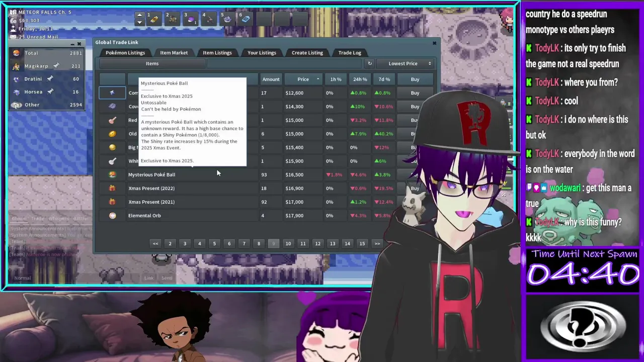Viewport: 644px width, 362px height.
Task: Go to listings page 15
Action: point(362,244)
